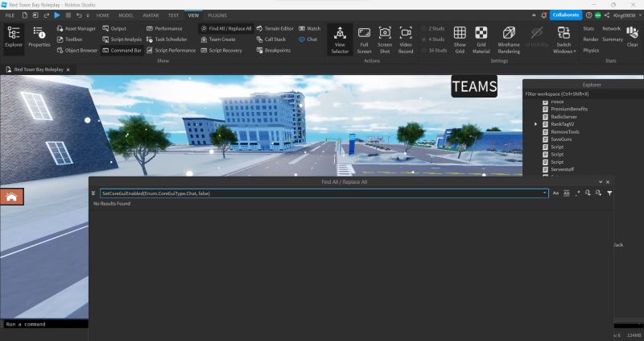Screen dimensions: 644x341
Task: Open Grid Material settings
Action: pyautogui.click(x=481, y=40)
